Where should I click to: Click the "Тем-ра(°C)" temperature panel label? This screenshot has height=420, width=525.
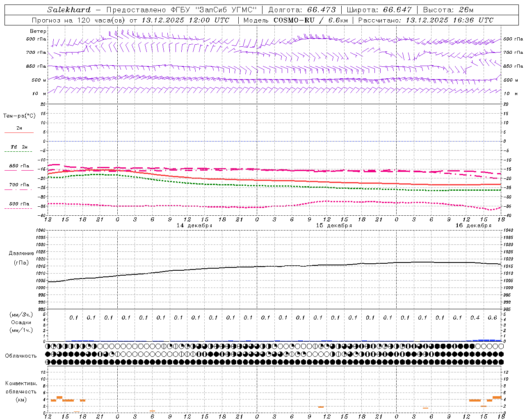coord(19,116)
